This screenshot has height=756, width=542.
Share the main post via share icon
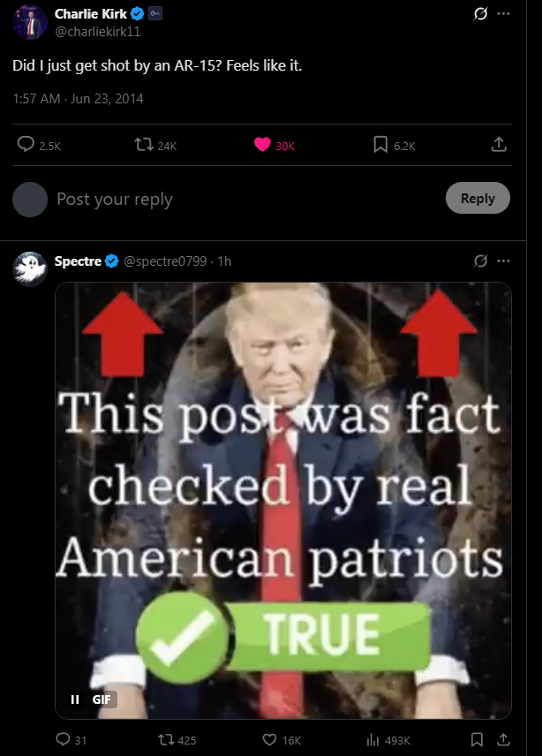pyautogui.click(x=499, y=144)
